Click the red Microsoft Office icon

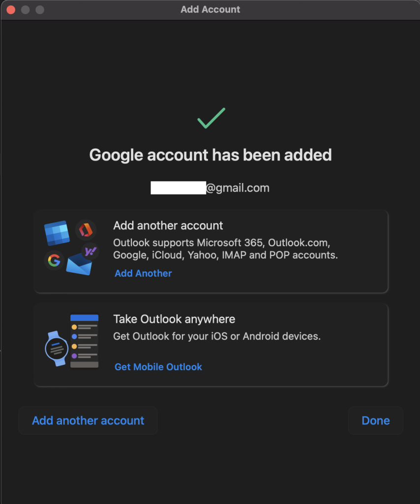click(86, 230)
